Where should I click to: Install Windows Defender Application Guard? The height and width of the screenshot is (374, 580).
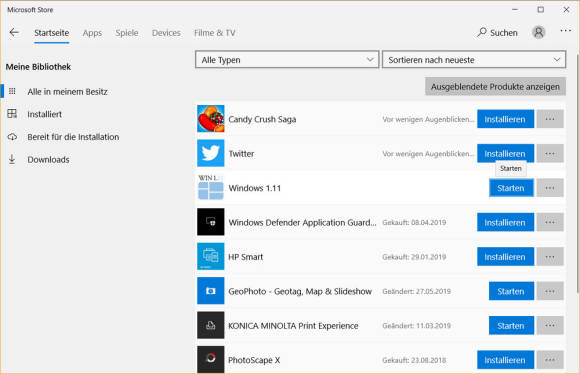point(505,222)
